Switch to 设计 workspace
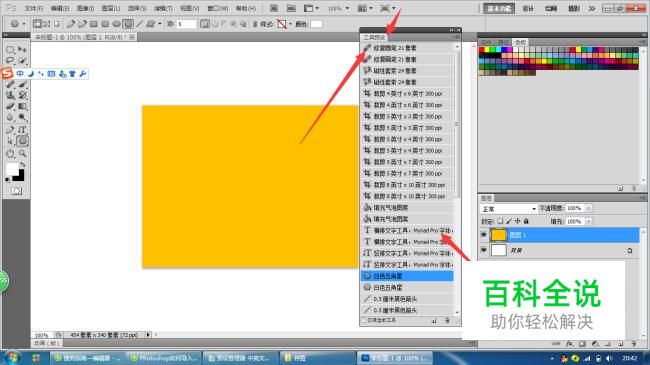 528,8
